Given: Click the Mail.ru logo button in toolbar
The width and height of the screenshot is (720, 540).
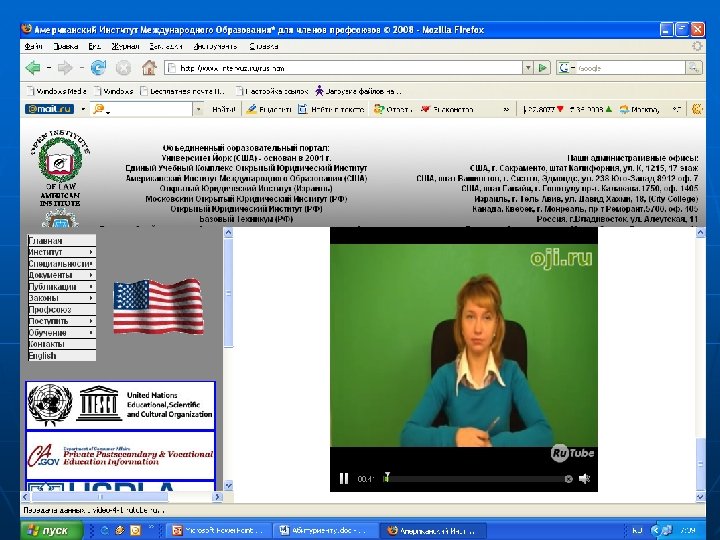Looking at the screenshot, I should pyautogui.click(x=49, y=109).
